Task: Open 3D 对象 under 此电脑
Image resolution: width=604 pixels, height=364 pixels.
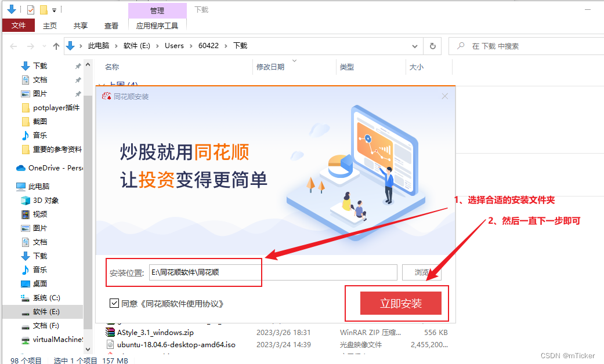Action: click(x=45, y=200)
